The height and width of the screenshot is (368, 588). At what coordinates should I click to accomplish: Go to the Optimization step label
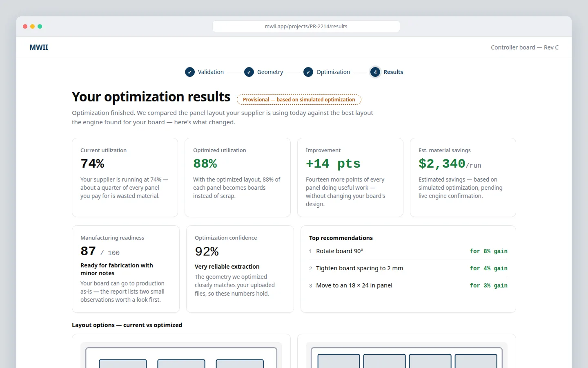click(x=333, y=72)
